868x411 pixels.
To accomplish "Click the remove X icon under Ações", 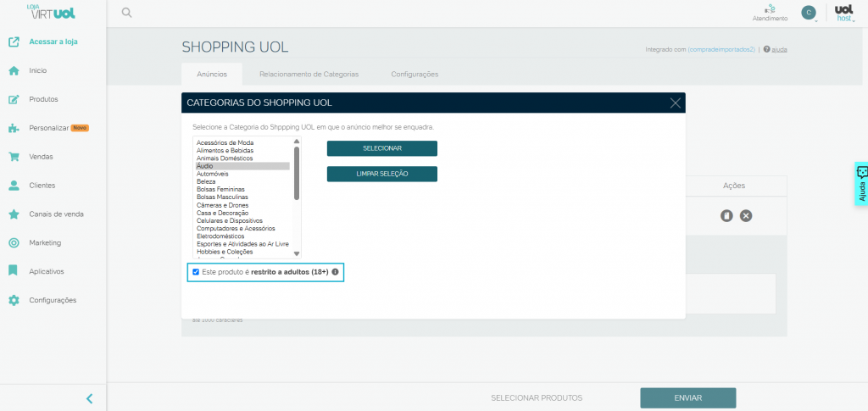I will pyautogui.click(x=746, y=216).
